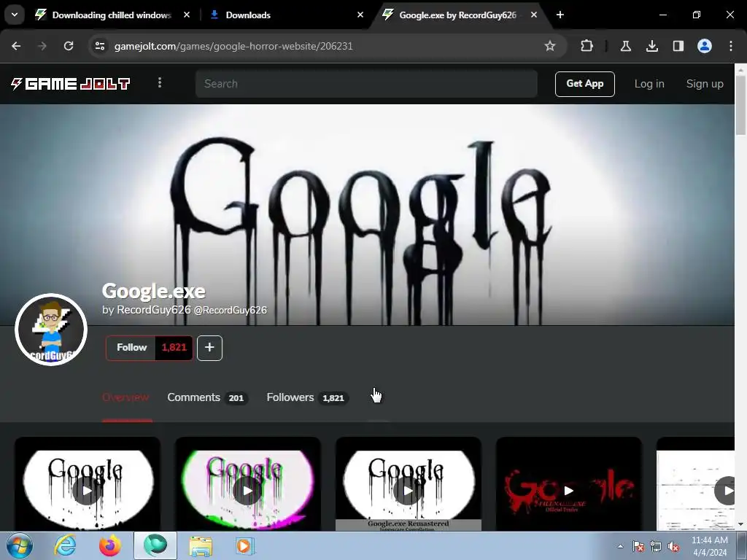Open the Chrome extensions puzzle icon
747x560 pixels.
[587, 46]
